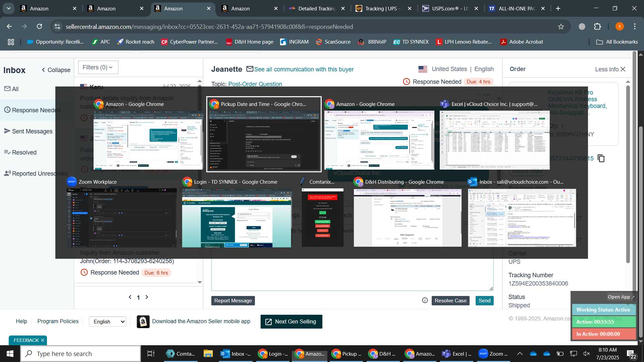Screen dimensions: 644x362
Task: Open the D&H Home page bookmark
Action: pos(250,42)
